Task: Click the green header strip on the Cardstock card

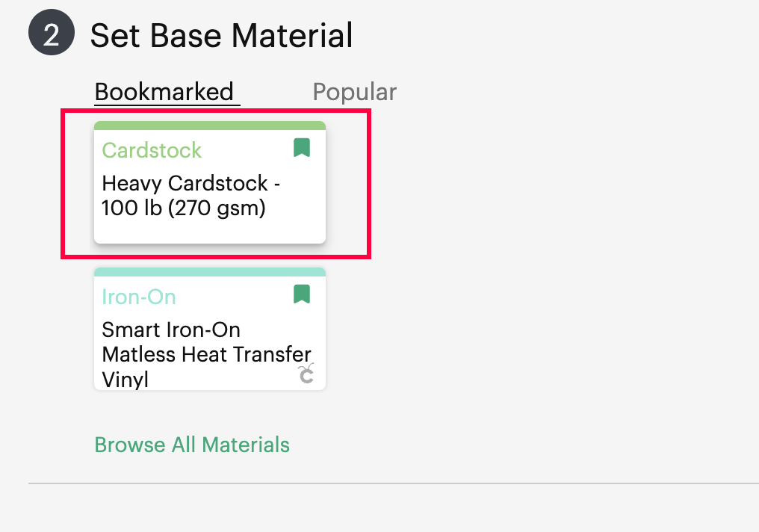Action: (209, 123)
